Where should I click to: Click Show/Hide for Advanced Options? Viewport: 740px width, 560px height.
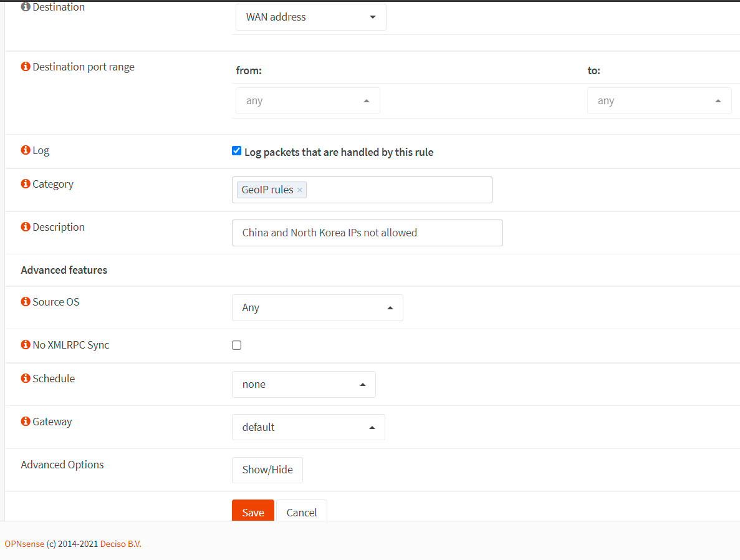click(x=267, y=470)
